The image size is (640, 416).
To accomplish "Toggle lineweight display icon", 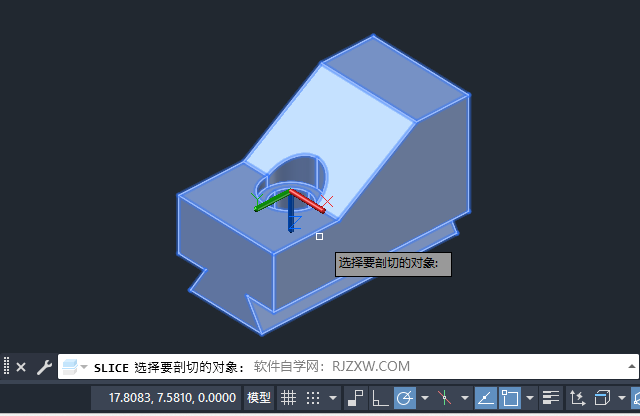I will [551, 398].
